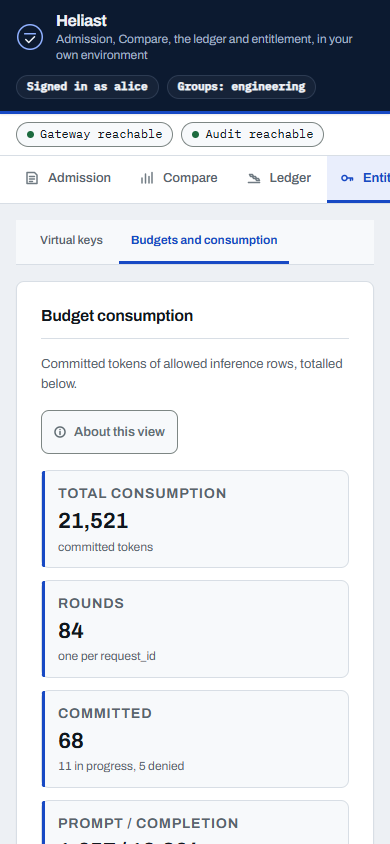Click the committed tokens caption

click(105, 547)
